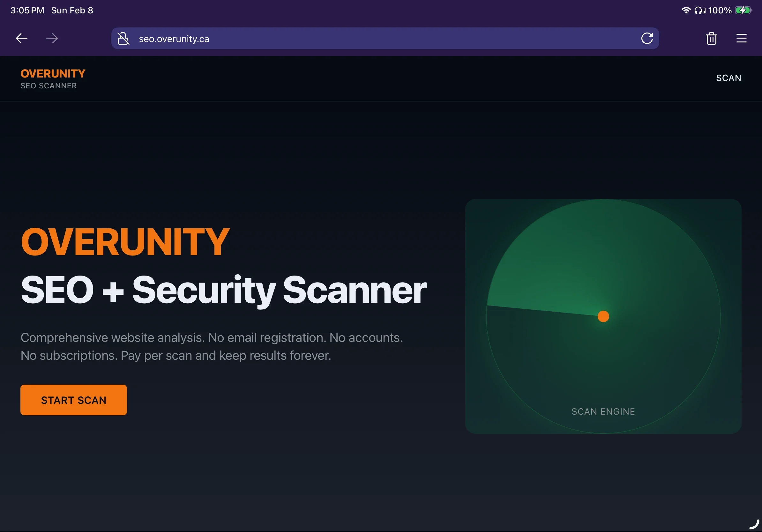
Task: Open the tracking protection shield icon
Action: coord(123,39)
